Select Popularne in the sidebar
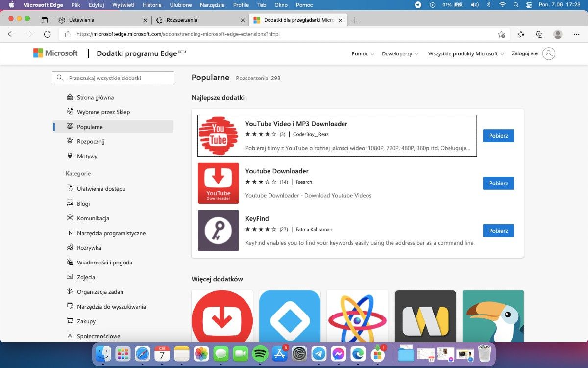588x368 pixels. tap(113, 127)
